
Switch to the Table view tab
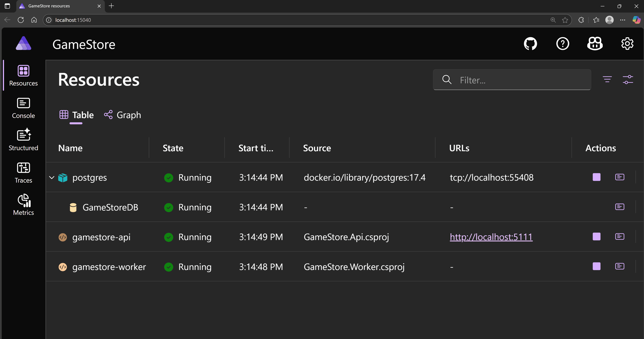pyautogui.click(x=76, y=115)
